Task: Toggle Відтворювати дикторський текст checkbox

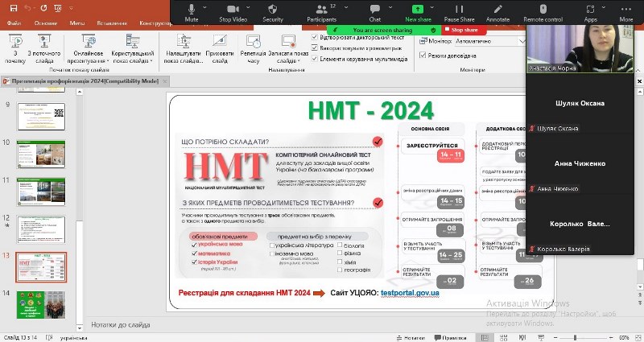Action: click(x=315, y=37)
